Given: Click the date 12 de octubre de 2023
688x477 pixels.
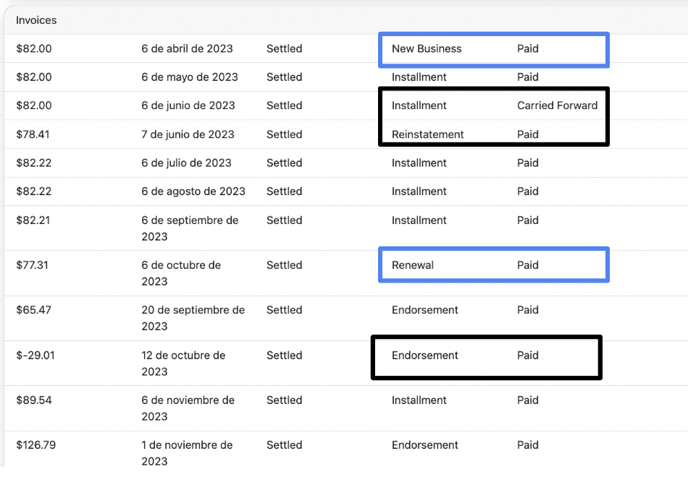Looking at the screenshot, I should pos(183,363).
